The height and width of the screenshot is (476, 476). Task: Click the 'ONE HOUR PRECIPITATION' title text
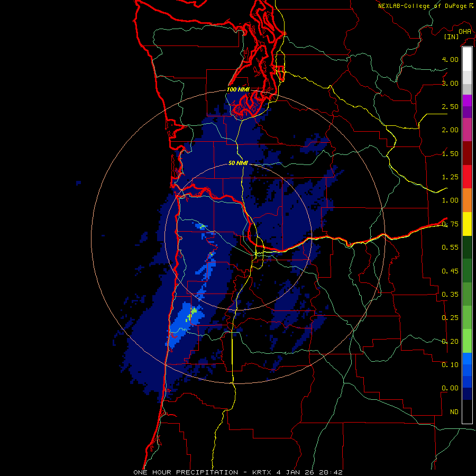[186, 472]
